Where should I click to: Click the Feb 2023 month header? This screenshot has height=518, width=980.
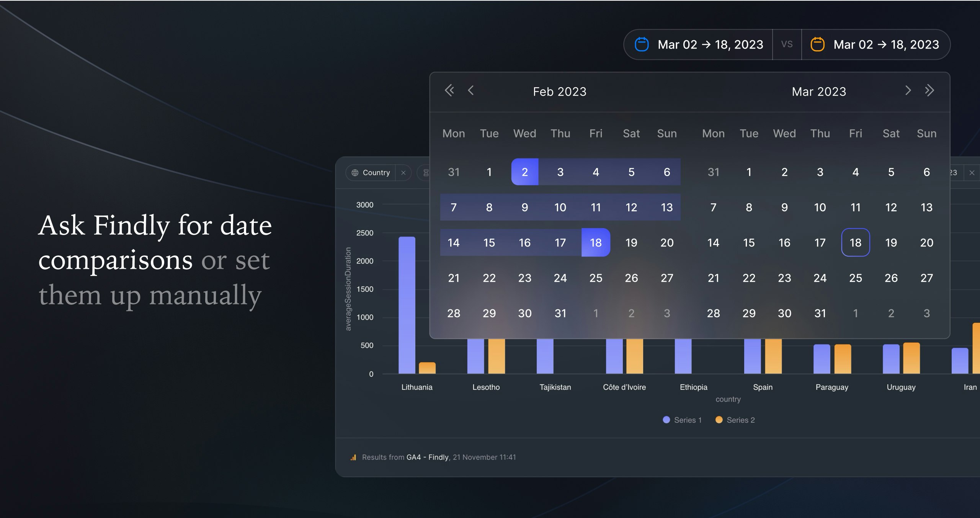pos(559,92)
